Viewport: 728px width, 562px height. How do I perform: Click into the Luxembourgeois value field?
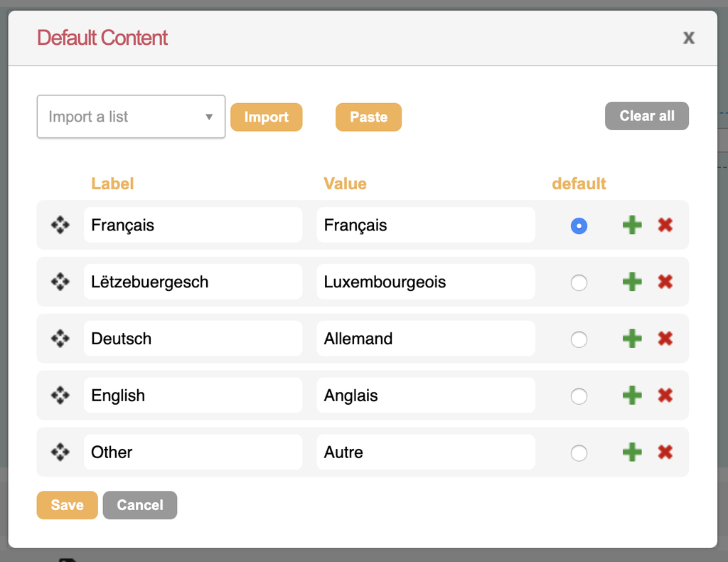pyautogui.click(x=426, y=282)
